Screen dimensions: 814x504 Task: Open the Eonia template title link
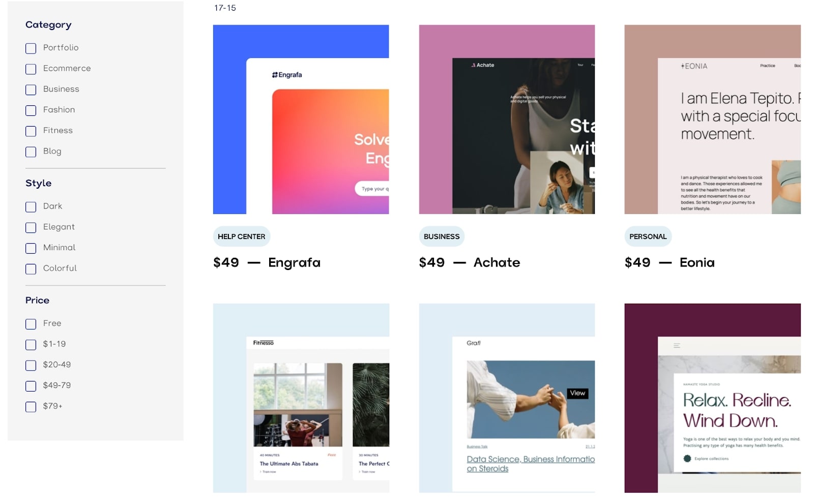[697, 262]
